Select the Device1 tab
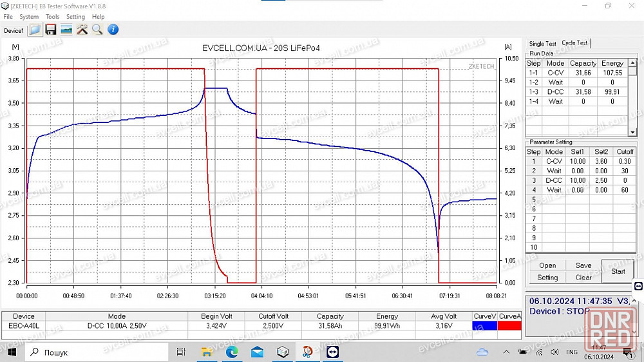This screenshot has height=362, width=644. 14,31
